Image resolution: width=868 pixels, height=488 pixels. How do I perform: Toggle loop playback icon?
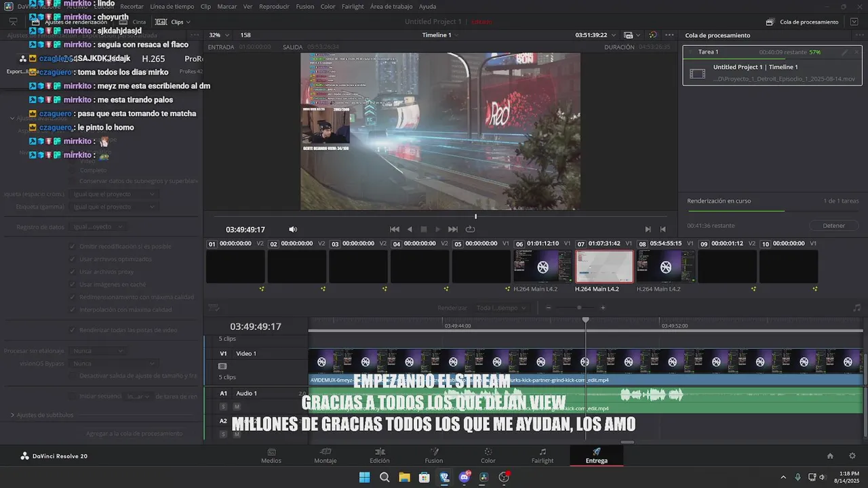[470, 229]
